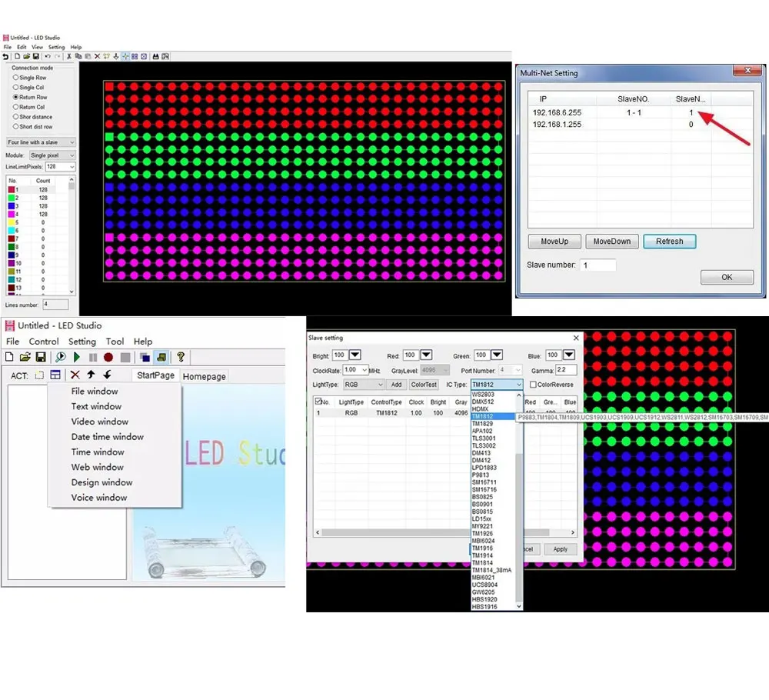Click the new window icon beside the ACT label

click(39, 375)
